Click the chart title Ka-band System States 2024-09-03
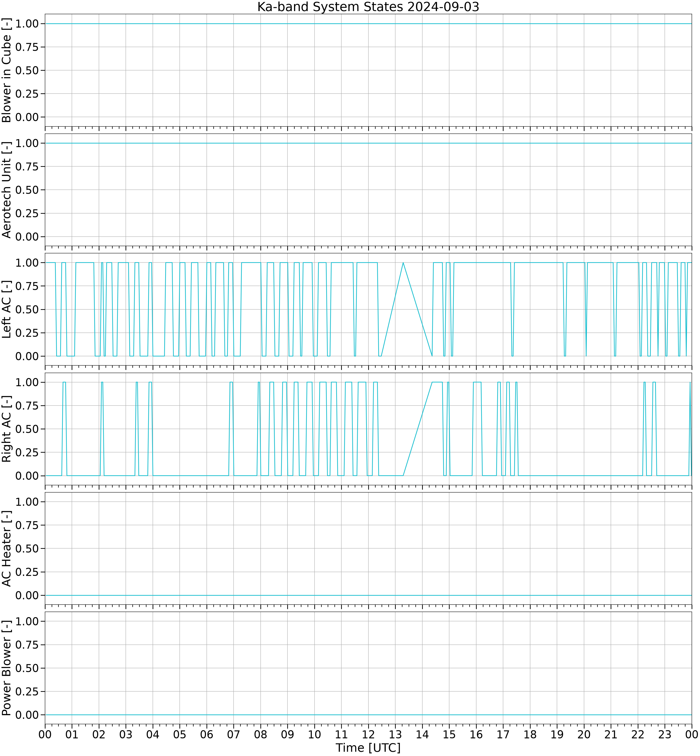700x756 pixels. click(368, 7)
